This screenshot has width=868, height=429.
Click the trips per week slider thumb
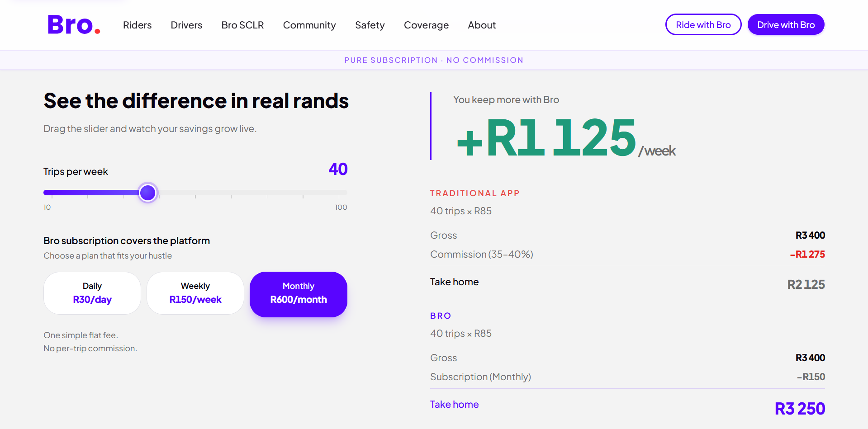tap(148, 193)
